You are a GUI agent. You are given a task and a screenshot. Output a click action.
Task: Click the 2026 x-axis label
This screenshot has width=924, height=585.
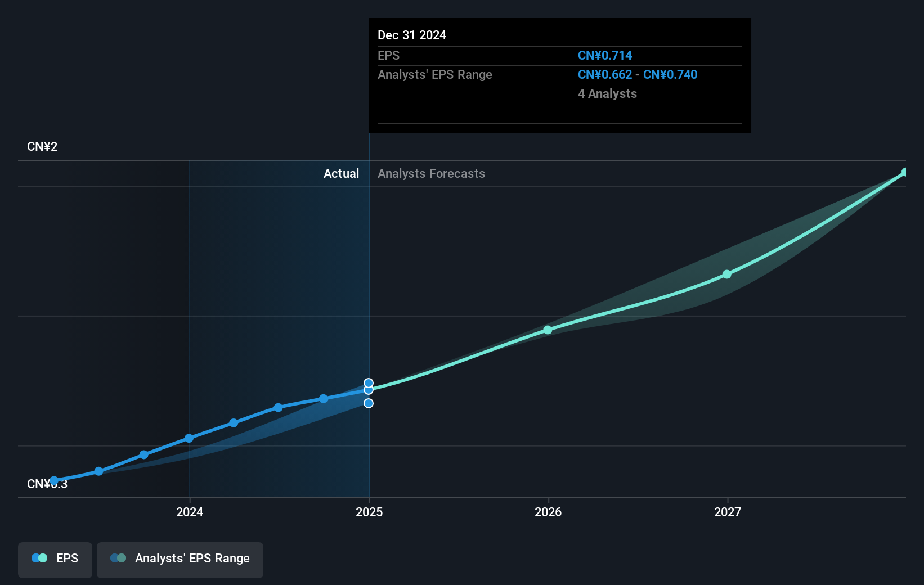[x=548, y=512]
